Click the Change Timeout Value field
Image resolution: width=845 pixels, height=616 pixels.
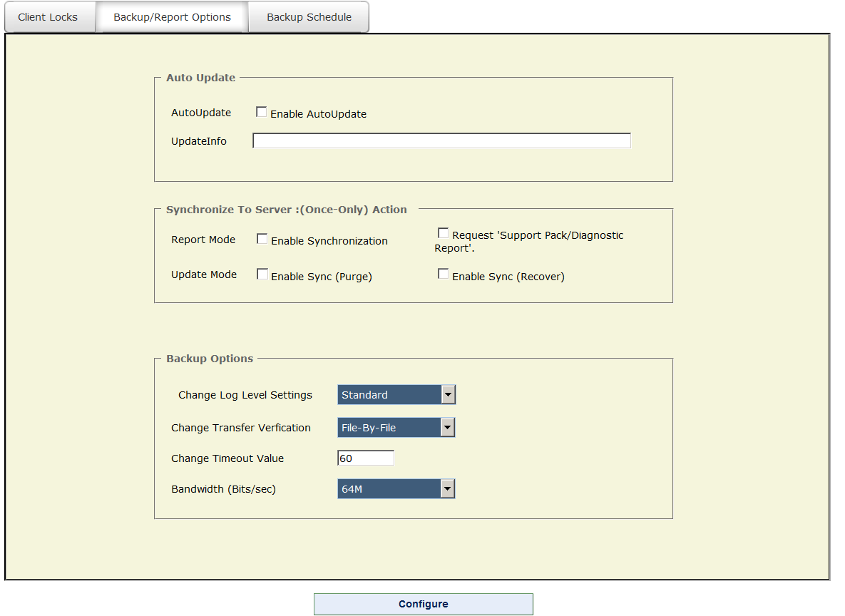pyautogui.click(x=366, y=458)
